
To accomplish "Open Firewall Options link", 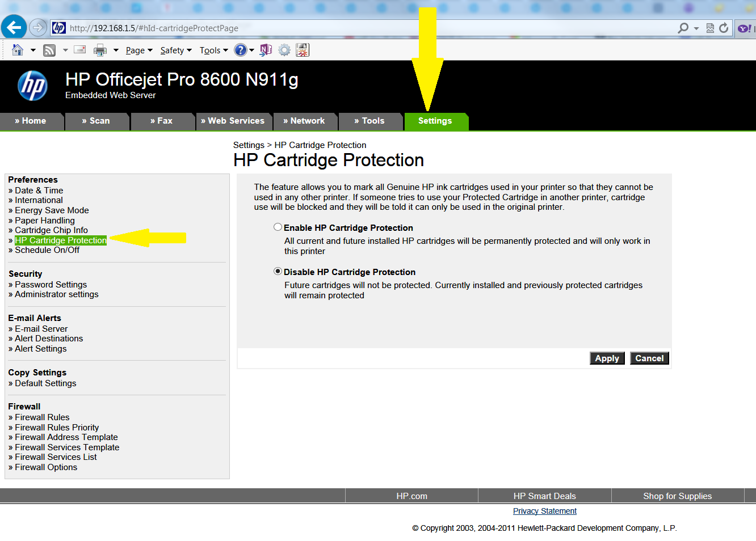I will click(x=46, y=467).
